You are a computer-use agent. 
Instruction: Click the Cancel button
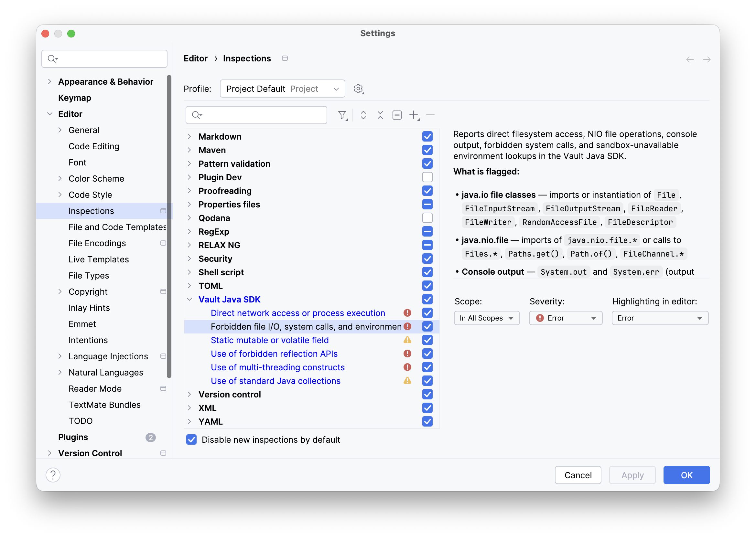[x=578, y=475]
